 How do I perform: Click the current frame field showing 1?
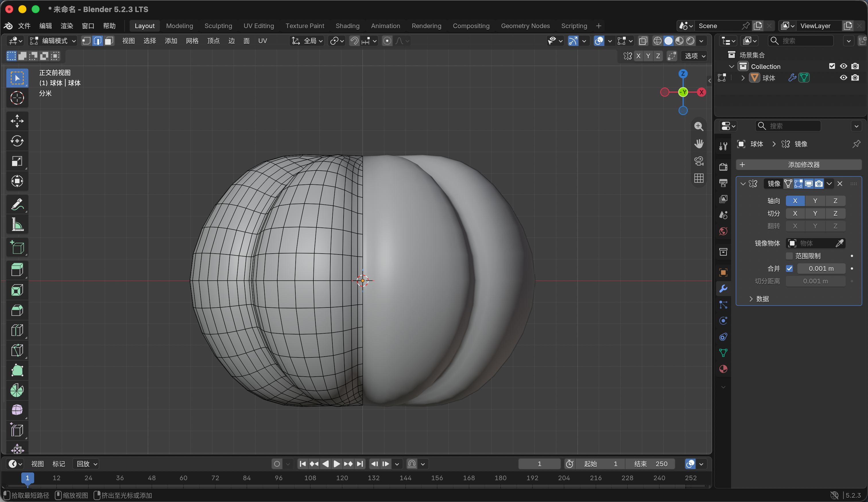coord(539,464)
